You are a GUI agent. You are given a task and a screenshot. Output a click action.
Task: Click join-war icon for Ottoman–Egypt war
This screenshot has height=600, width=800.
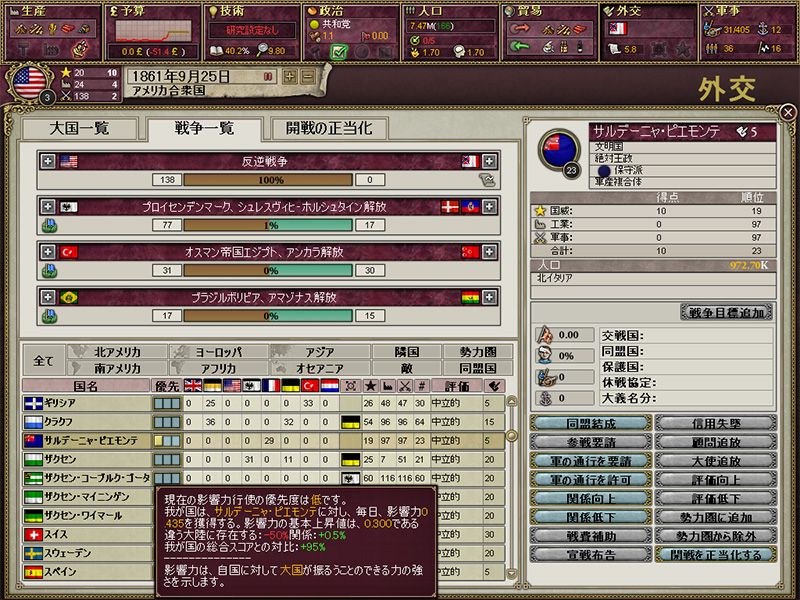coord(49,270)
